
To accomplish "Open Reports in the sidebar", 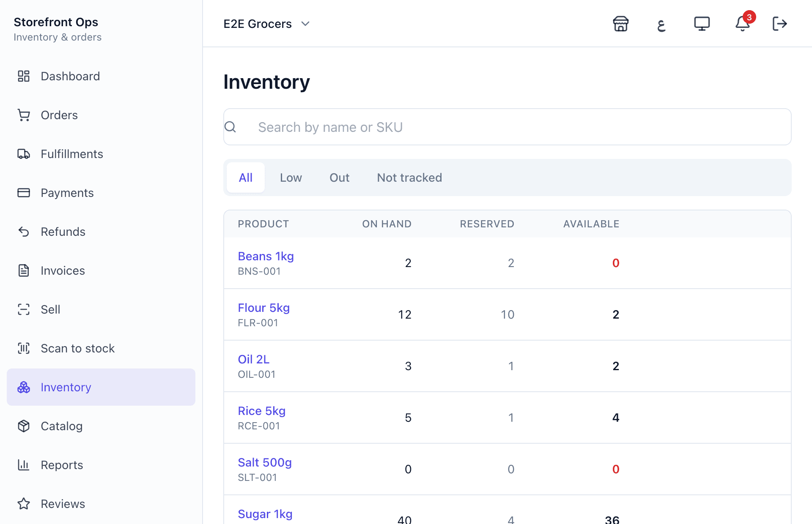I will pyautogui.click(x=101, y=465).
